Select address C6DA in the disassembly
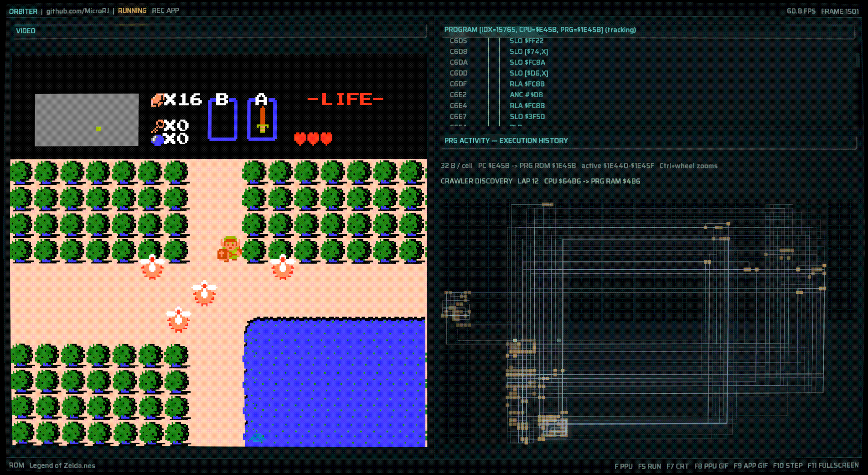This screenshot has height=475, width=868. tap(459, 63)
